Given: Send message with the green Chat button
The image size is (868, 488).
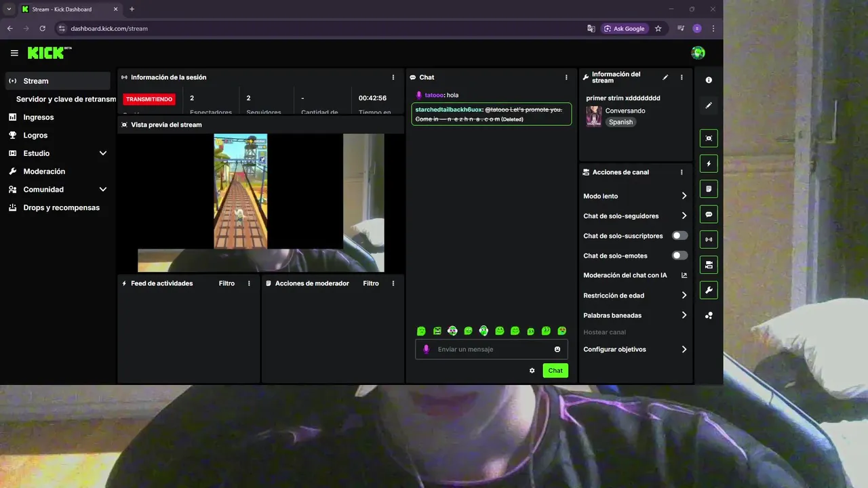Looking at the screenshot, I should 555,371.
